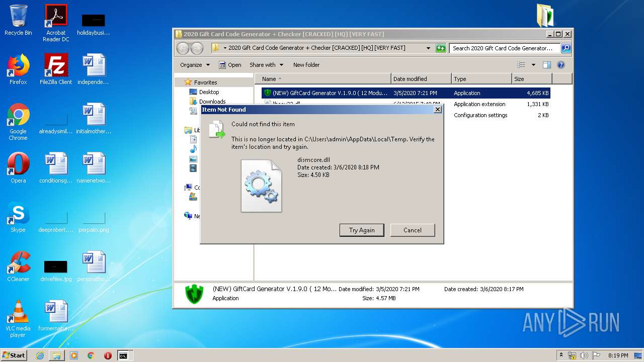644x362 pixels.
Task: Click the search magnifier icon
Action: click(566, 48)
